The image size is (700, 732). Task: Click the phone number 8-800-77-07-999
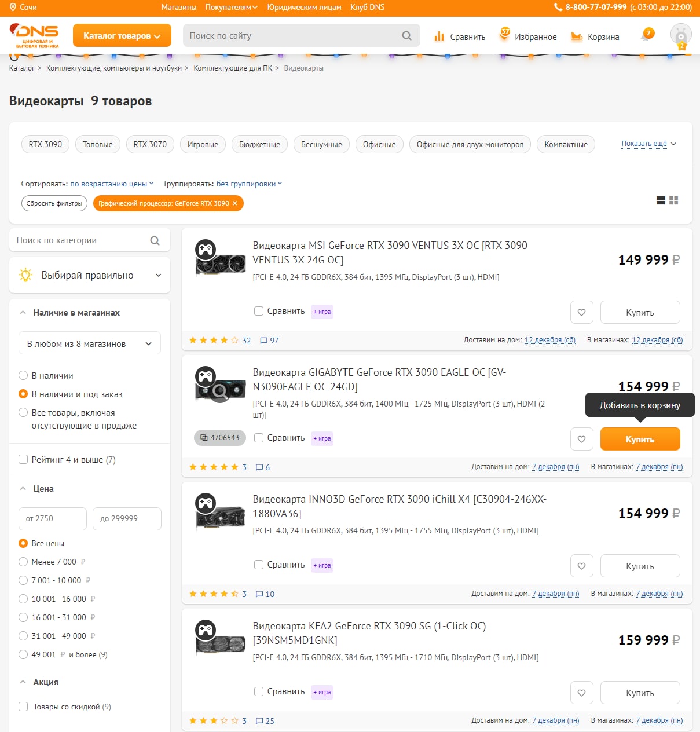point(596,7)
